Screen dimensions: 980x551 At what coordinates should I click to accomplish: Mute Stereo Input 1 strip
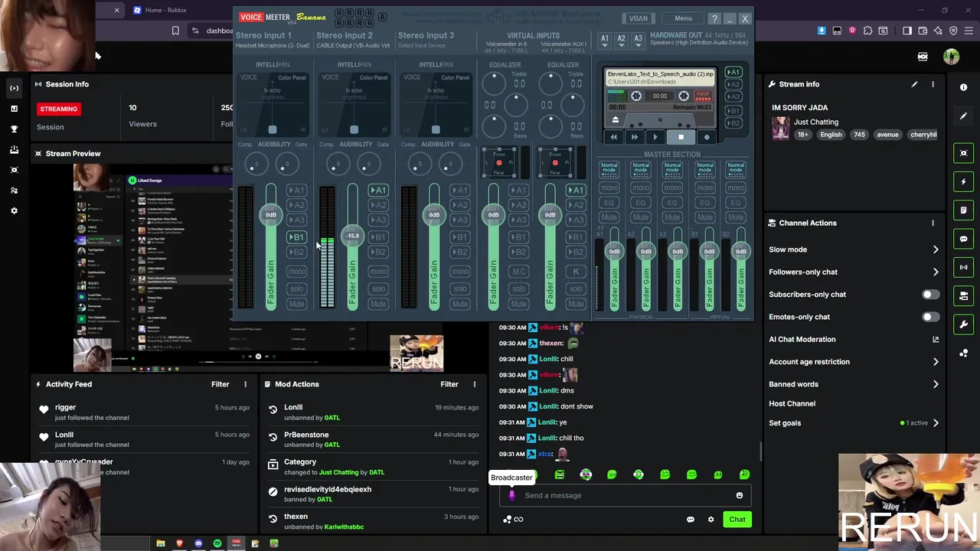point(296,304)
